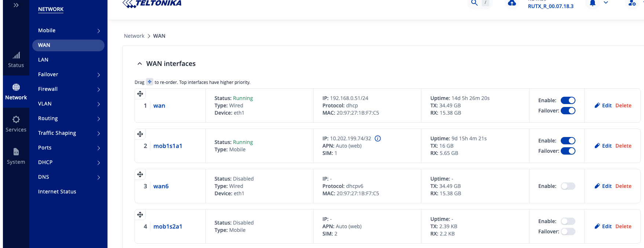Click the cloud upload icon in header
This screenshot has width=644, height=248.
[512, 3]
